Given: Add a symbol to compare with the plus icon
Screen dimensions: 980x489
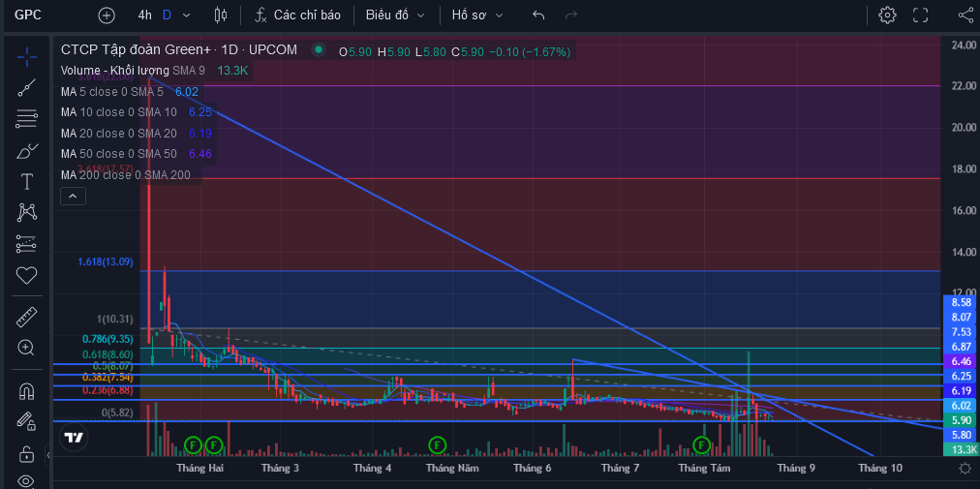Looking at the screenshot, I should (x=107, y=15).
